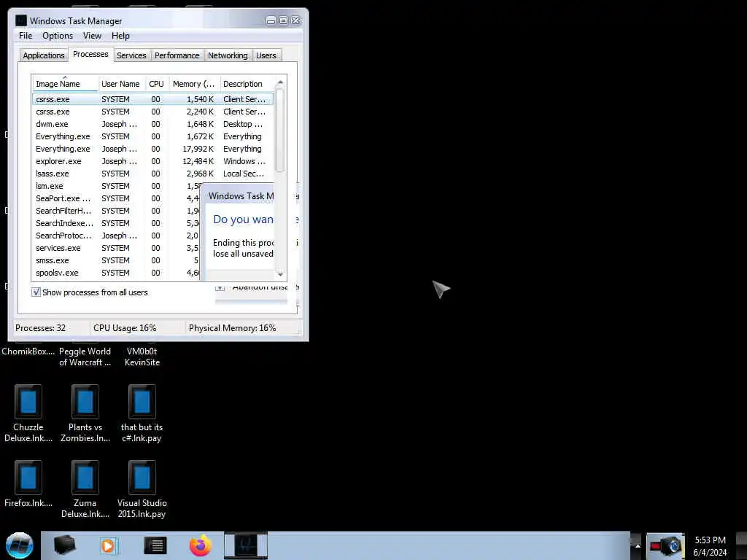Image resolution: width=747 pixels, height=560 pixels.
Task: Click CPU Usage: 16% status entry
Action: (125, 327)
